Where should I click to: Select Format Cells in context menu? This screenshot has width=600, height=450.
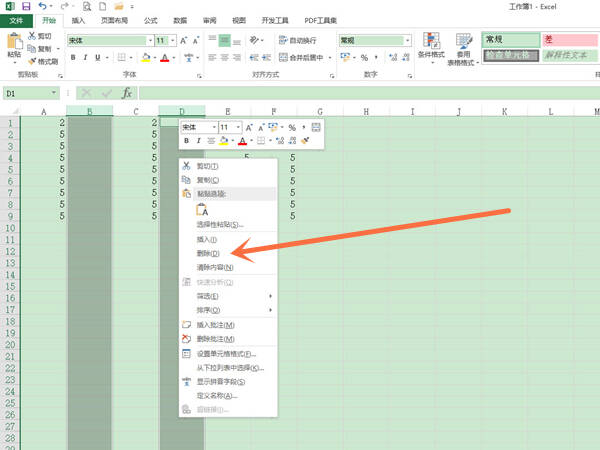click(226, 354)
